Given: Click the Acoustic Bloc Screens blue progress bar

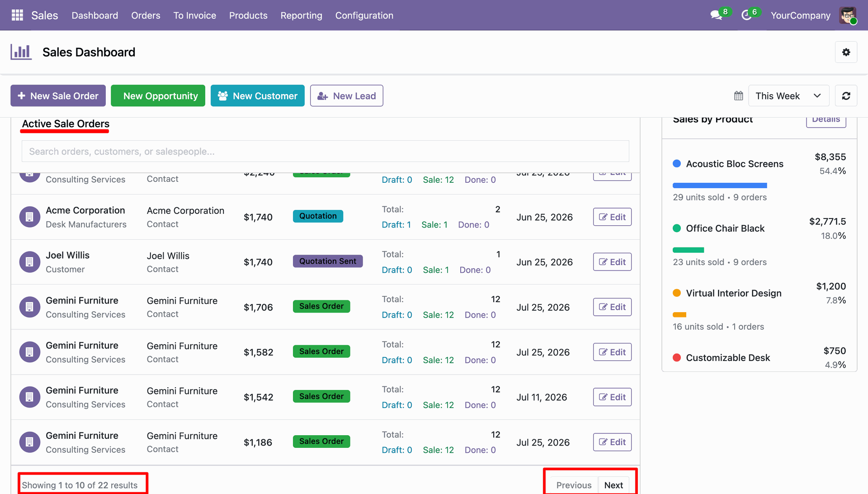Looking at the screenshot, I should pos(720,185).
